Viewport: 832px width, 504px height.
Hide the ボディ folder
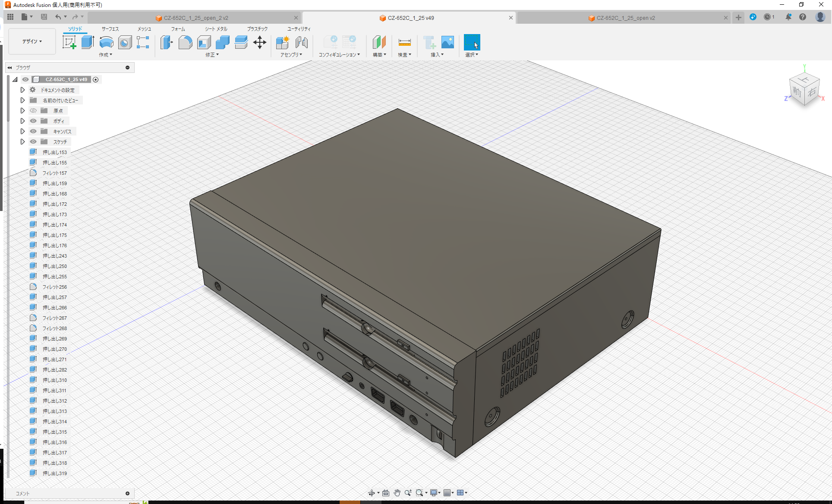pos(33,121)
